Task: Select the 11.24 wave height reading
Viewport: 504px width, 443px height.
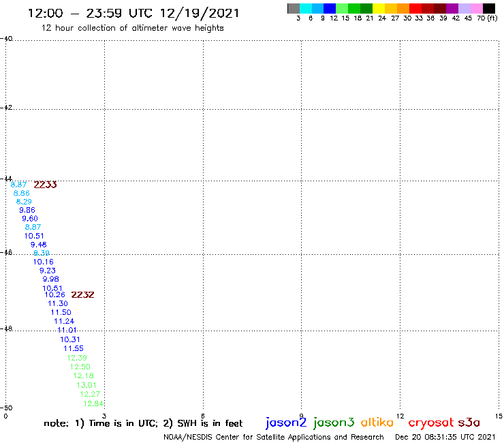Action: (x=64, y=321)
